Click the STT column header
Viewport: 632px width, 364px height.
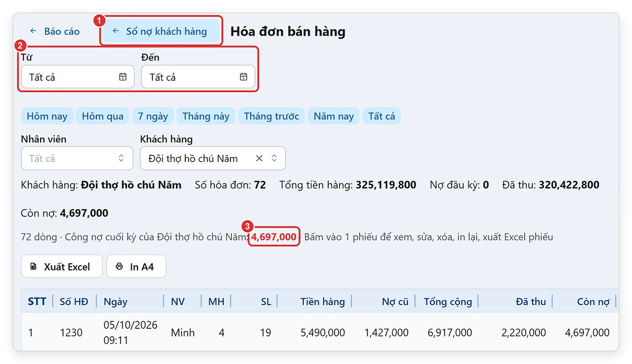[x=37, y=301]
